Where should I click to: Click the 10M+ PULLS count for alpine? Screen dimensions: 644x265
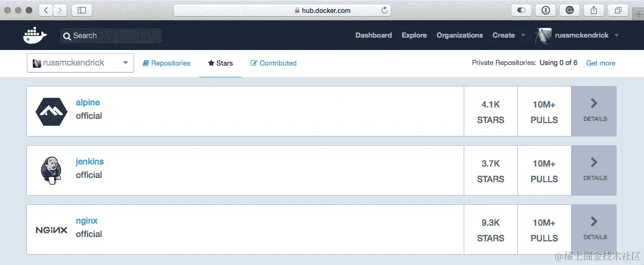pos(544,112)
